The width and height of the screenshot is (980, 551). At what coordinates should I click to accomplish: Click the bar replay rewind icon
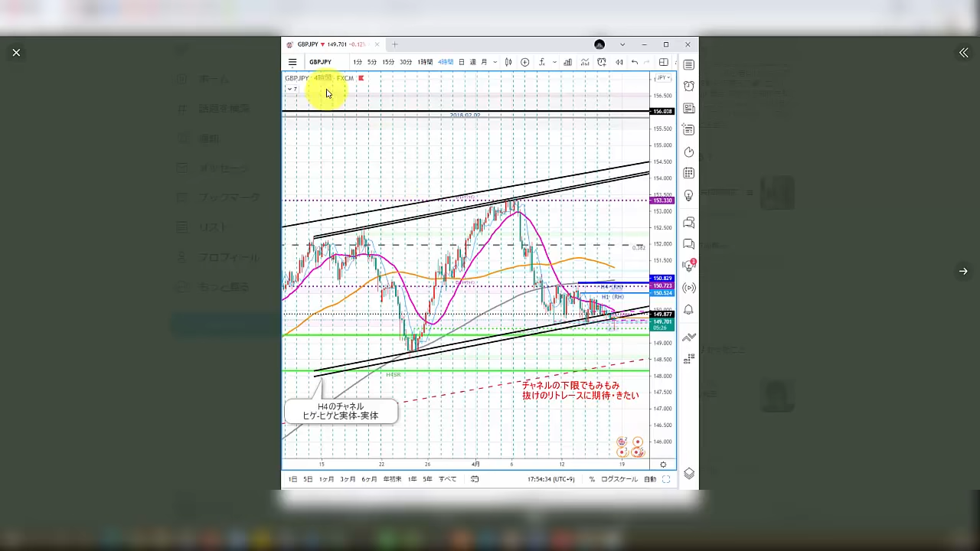[x=619, y=62]
